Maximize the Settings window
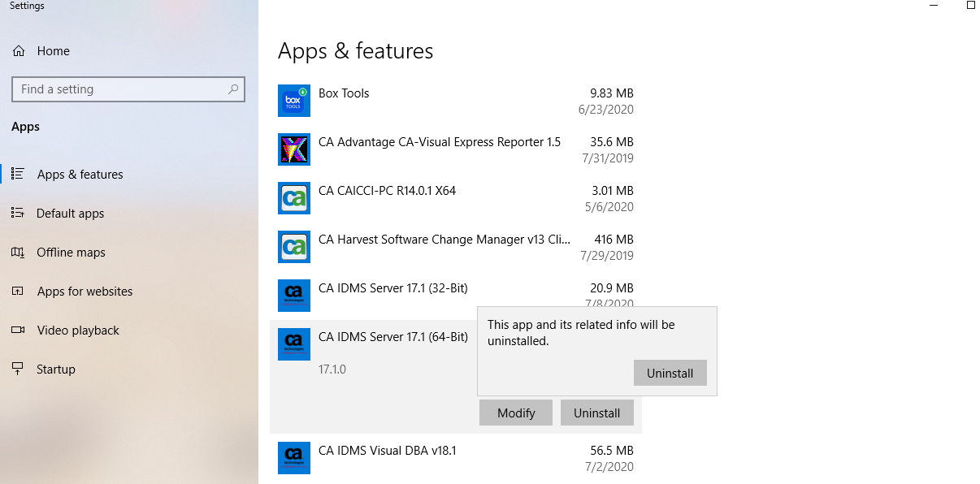 pos(970,6)
